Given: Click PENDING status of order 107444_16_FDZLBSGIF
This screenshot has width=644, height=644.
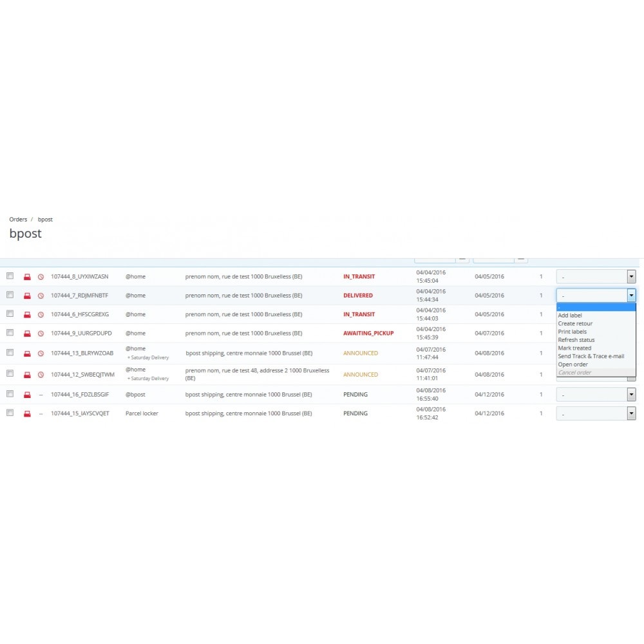Looking at the screenshot, I should (x=355, y=395).
